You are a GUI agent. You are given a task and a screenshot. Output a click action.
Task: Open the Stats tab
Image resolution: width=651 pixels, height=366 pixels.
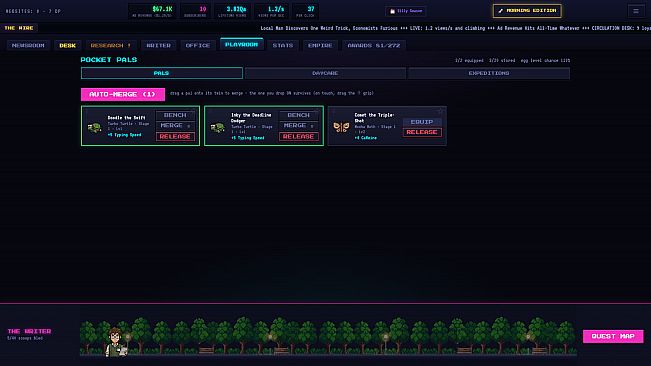click(x=283, y=45)
